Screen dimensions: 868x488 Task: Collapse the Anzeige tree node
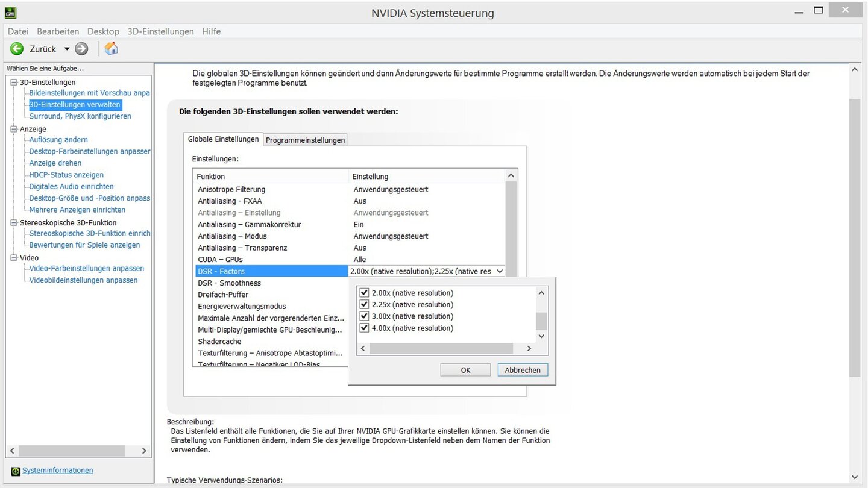click(14, 129)
